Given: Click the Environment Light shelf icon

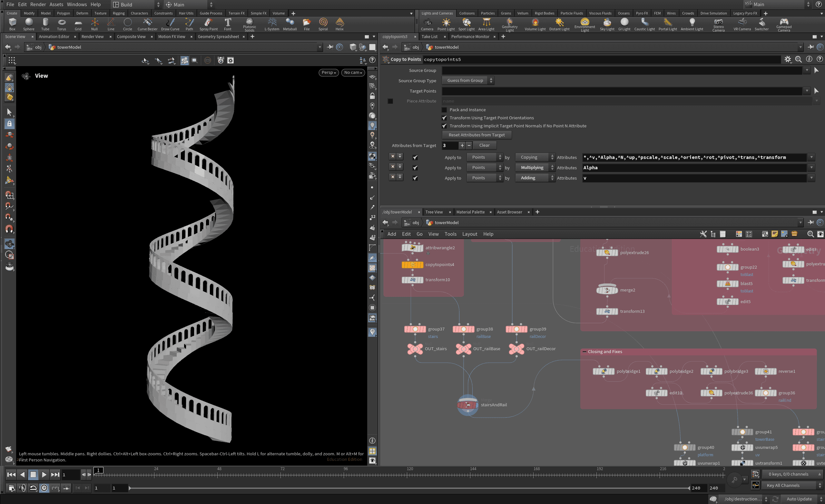Looking at the screenshot, I should [x=584, y=24].
